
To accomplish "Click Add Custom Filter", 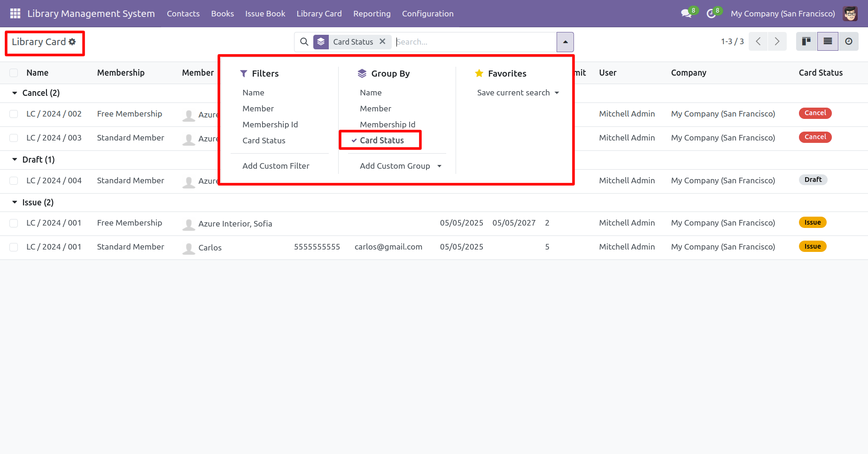I will pyautogui.click(x=276, y=166).
